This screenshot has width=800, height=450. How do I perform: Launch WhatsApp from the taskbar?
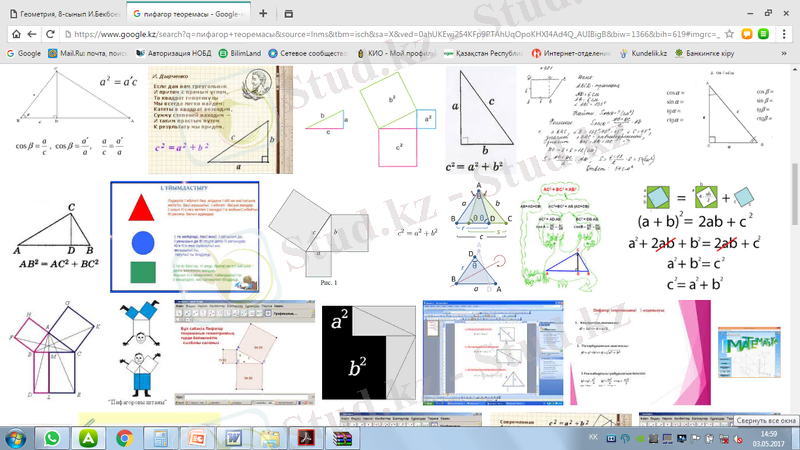point(52,438)
